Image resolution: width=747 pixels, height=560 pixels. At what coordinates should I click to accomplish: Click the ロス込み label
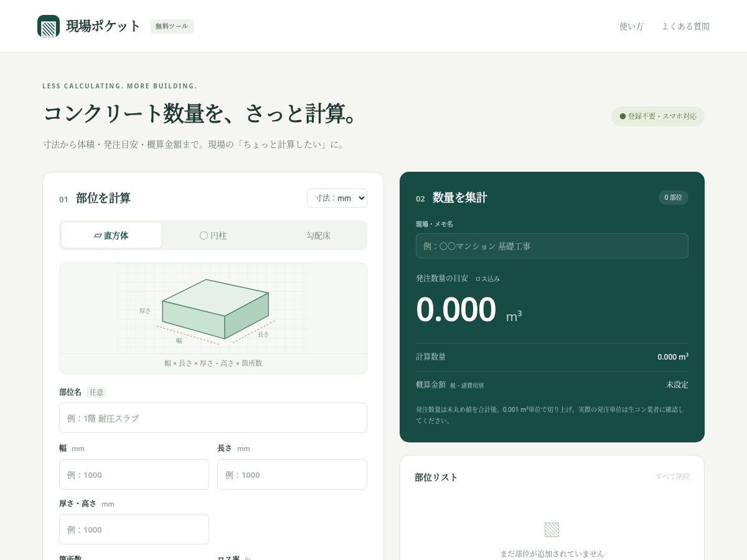487,279
